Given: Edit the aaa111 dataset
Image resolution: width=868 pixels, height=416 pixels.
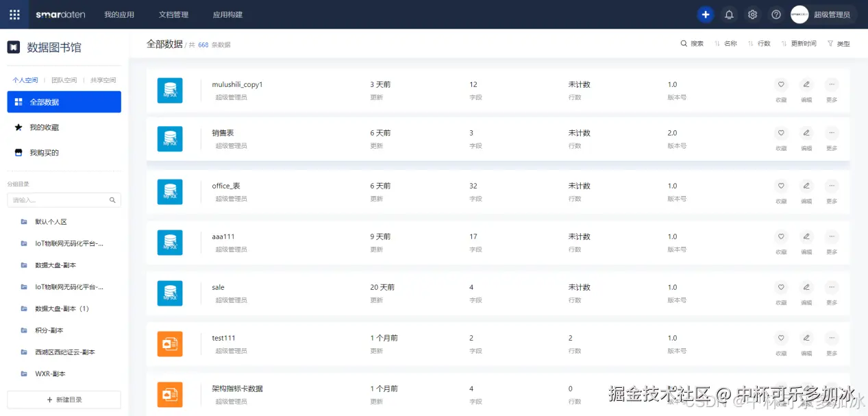Looking at the screenshot, I should point(806,236).
